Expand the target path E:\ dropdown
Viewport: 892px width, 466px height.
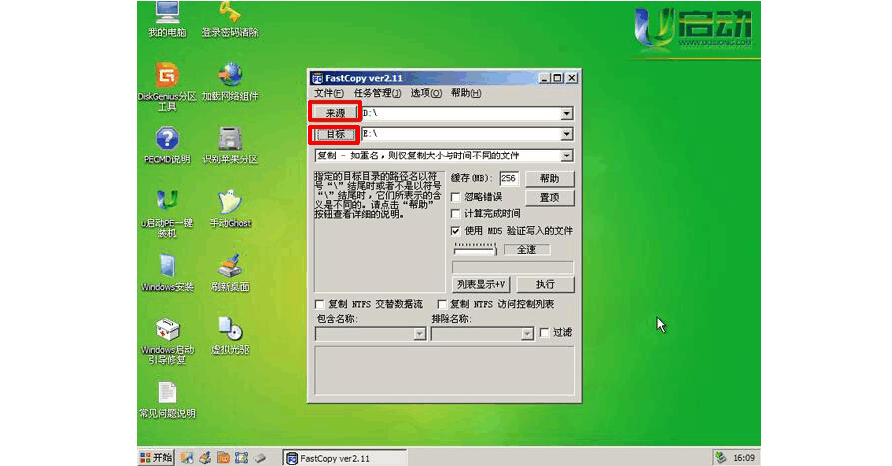click(567, 134)
